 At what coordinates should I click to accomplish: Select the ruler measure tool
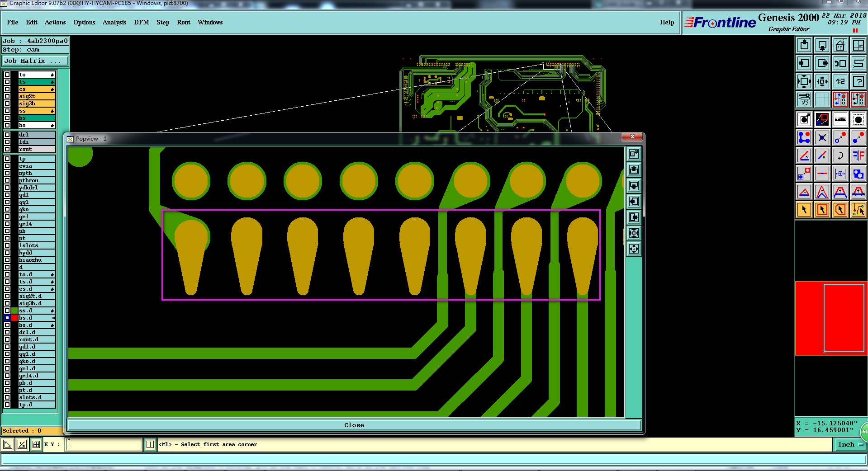pyautogui.click(x=840, y=119)
